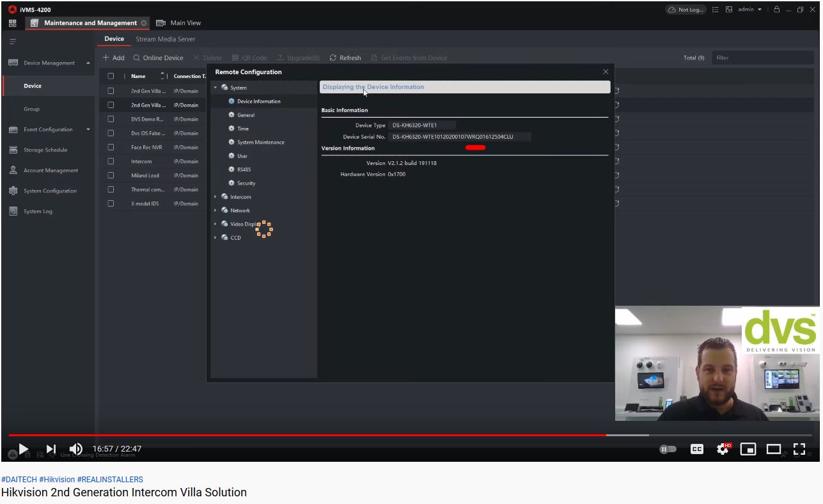Viewport: 823px width, 504px height.
Task: Enter fullscreen video mode
Action: [x=799, y=449]
